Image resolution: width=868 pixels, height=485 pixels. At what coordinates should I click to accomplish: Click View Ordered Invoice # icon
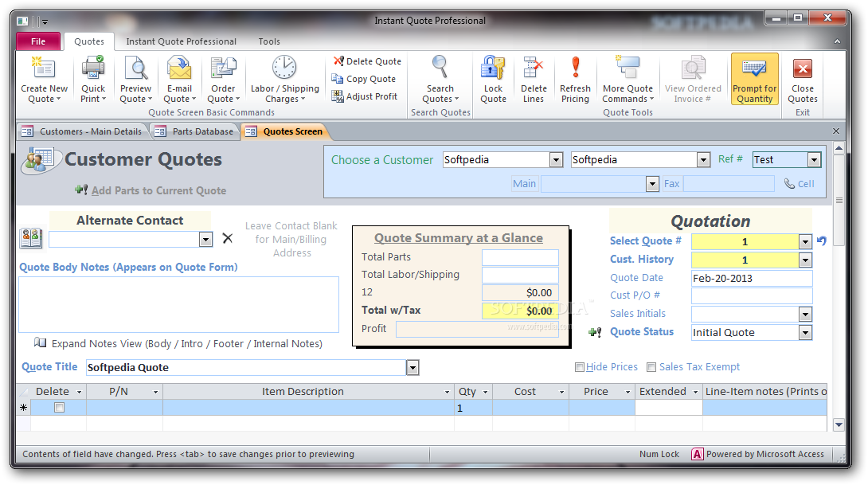coord(693,80)
